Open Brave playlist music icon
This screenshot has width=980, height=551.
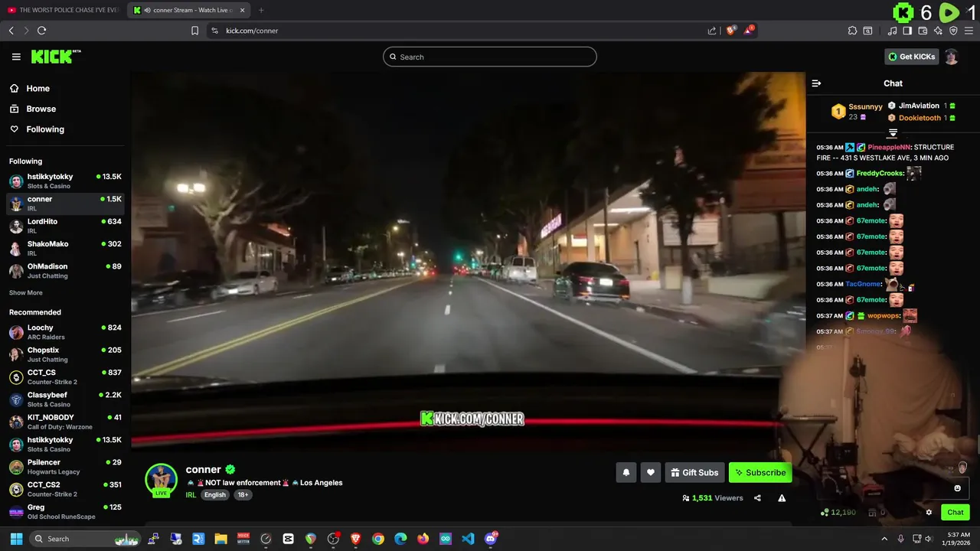point(892,31)
